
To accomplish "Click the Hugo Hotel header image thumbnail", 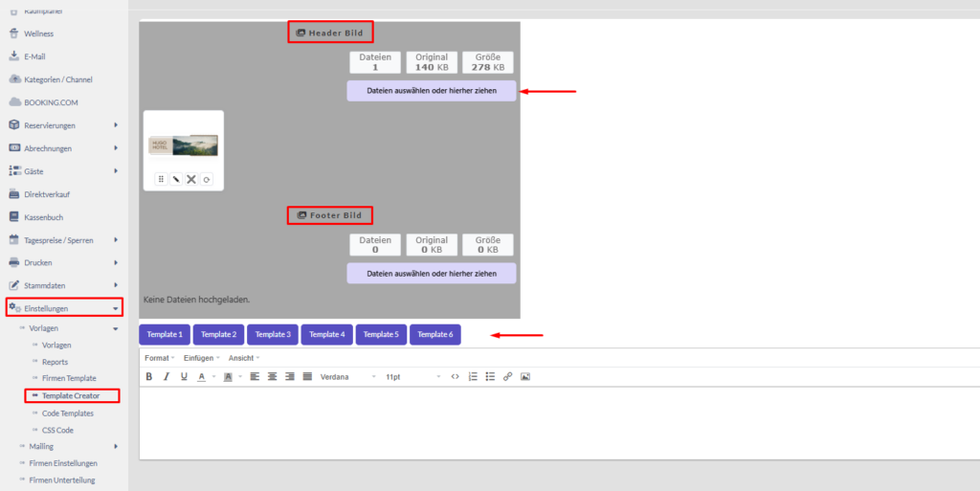I will pyautogui.click(x=183, y=145).
